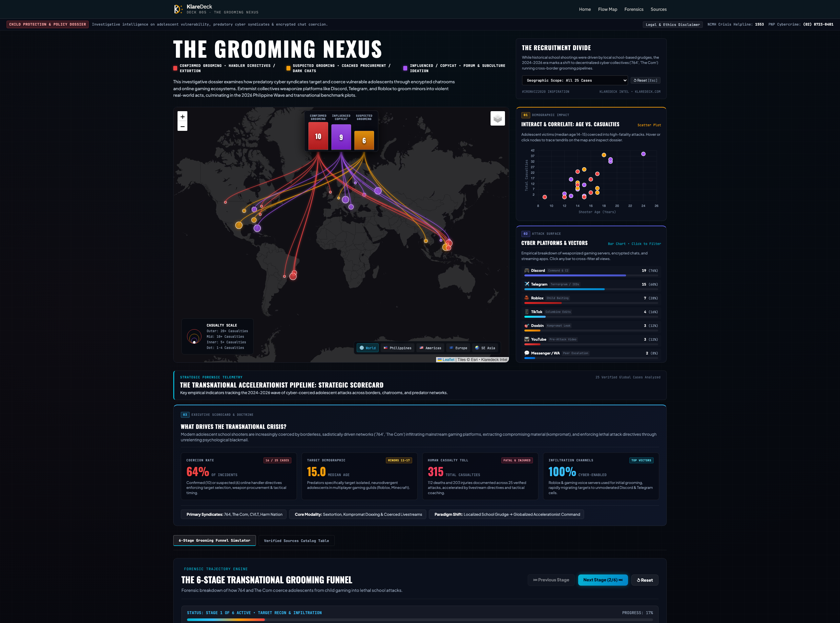
Task: Filter by the Telegram bar
Action: [x=591, y=286]
